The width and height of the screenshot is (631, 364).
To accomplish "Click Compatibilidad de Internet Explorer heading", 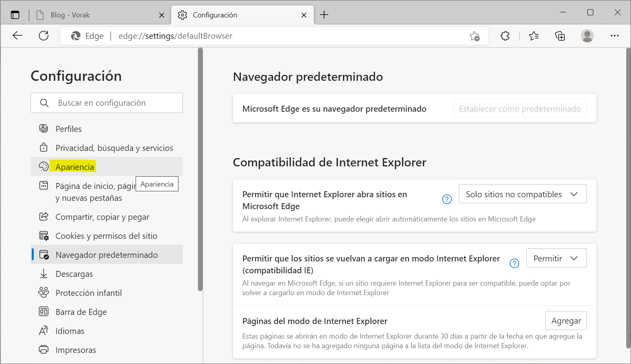I will 330,162.
